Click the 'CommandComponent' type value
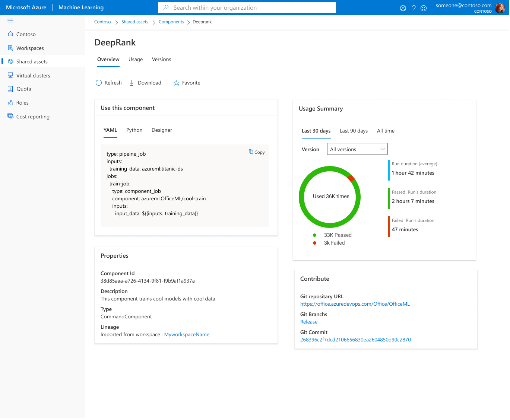This screenshot has width=510, height=420. pos(126,316)
